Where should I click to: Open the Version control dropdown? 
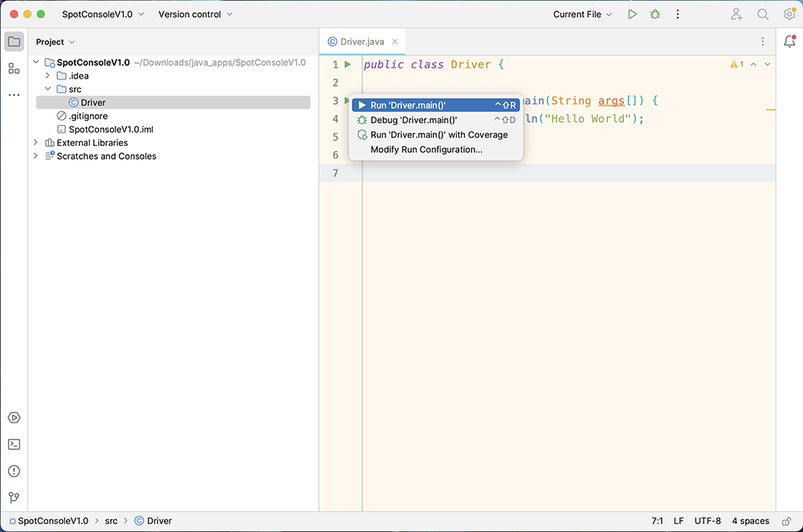tap(195, 14)
